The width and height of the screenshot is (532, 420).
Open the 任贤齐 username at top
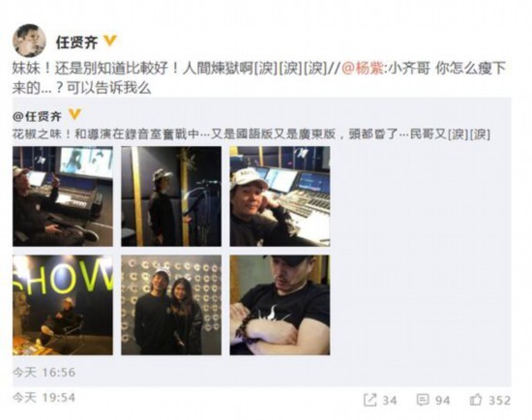point(77,43)
